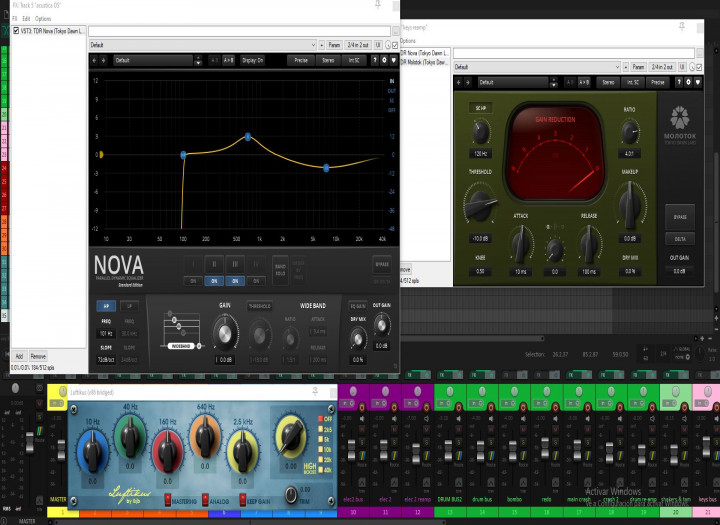Toggle band II ON button in Nova
The image size is (720, 525).
click(x=213, y=281)
